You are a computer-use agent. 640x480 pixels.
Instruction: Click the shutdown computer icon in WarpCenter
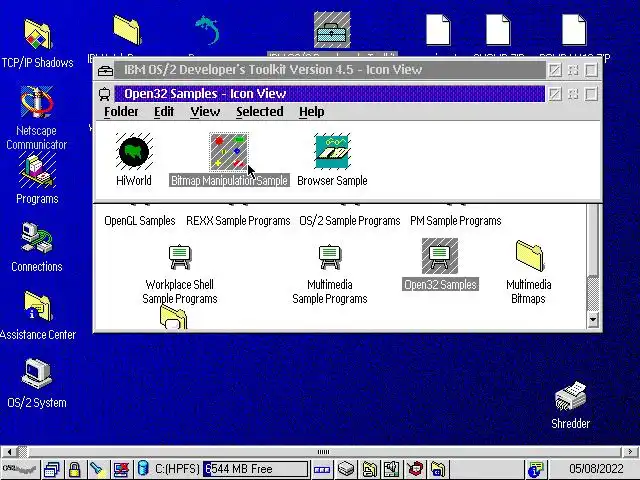click(x=121, y=469)
